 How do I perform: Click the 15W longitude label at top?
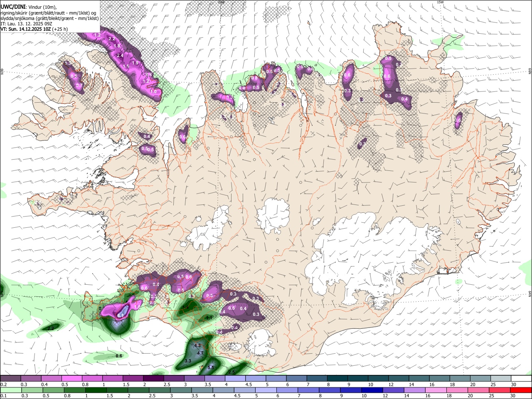440,2
